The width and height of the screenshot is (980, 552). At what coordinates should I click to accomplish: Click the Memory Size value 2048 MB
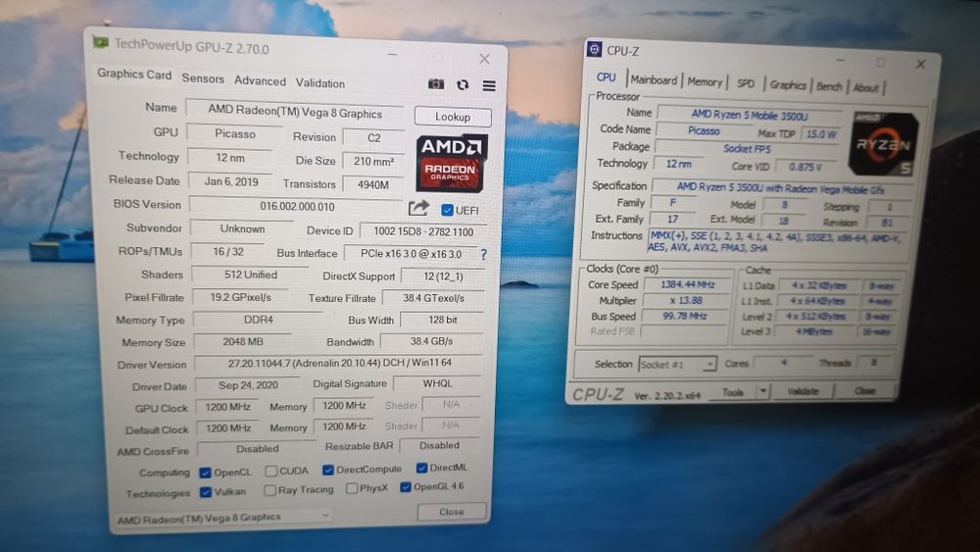click(x=242, y=342)
